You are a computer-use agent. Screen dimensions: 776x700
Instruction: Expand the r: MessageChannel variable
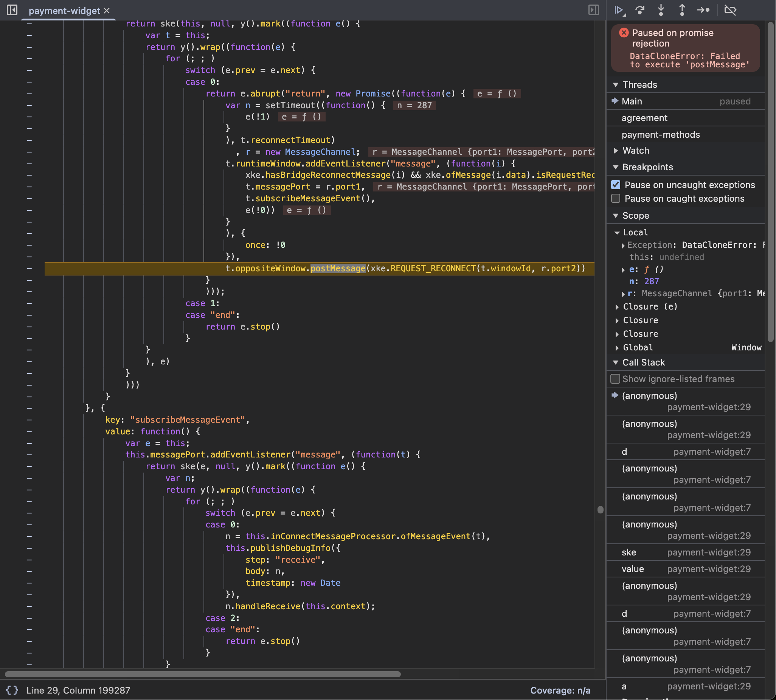coord(623,294)
